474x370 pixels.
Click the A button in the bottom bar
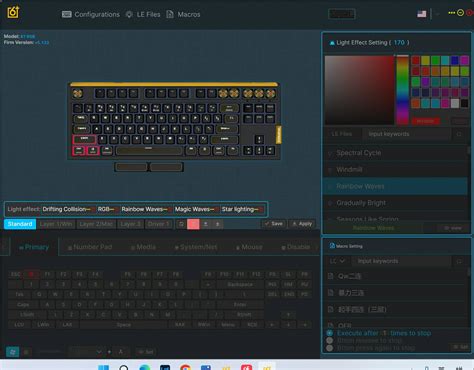pyautogui.click(x=121, y=352)
